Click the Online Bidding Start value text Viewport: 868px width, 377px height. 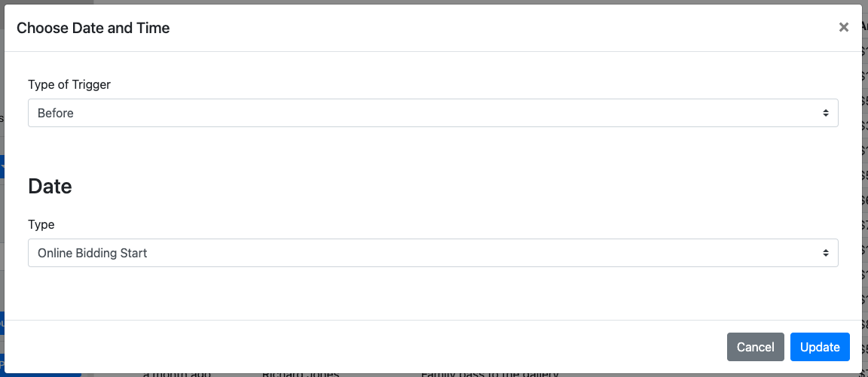(93, 253)
